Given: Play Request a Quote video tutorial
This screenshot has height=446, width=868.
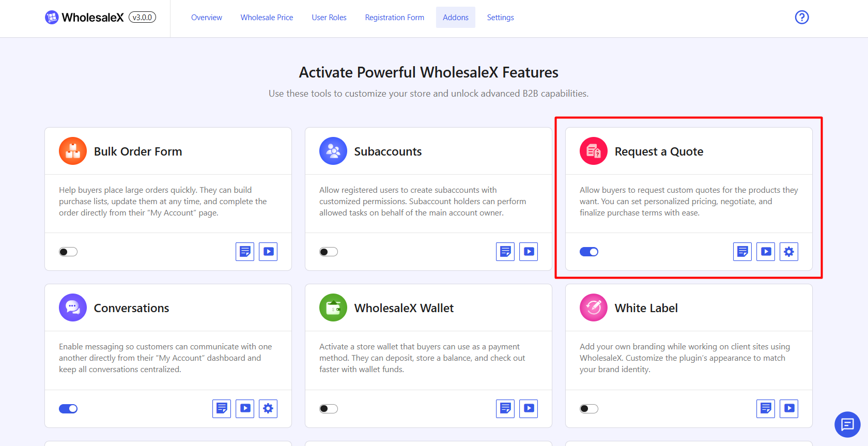Looking at the screenshot, I should click(x=766, y=252).
